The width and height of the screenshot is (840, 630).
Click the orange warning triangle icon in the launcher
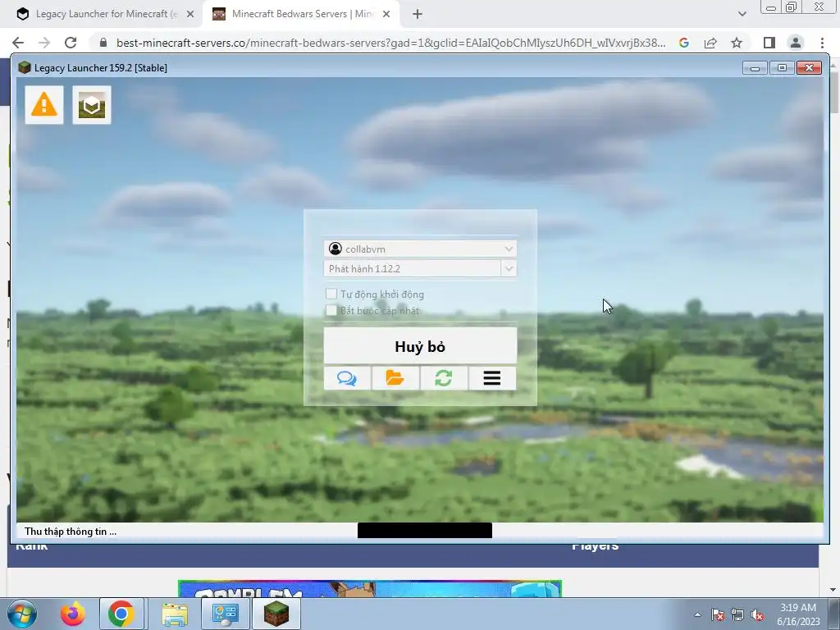click(44, 105)
